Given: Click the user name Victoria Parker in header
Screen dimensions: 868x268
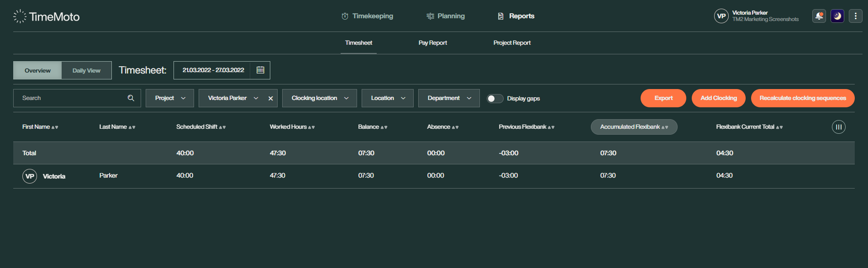Looking at the screenshot, I should pyautogui.click(x=750, y=13).
